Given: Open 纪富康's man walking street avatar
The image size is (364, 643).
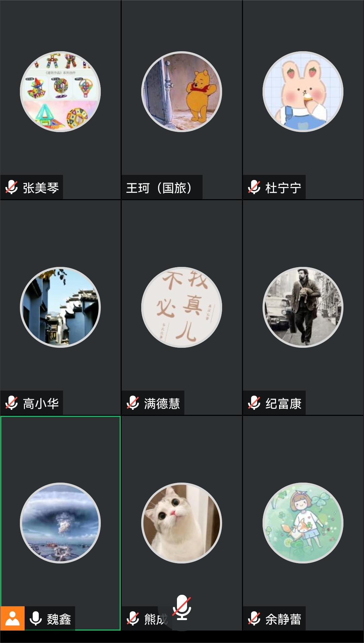Looking at the screenshot, I should pos(303,307).
